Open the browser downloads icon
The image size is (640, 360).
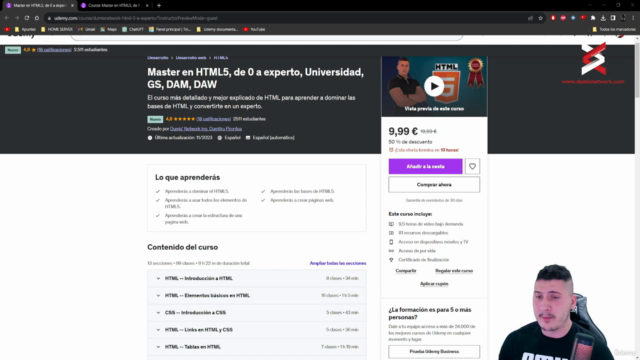tap(603, 18)
